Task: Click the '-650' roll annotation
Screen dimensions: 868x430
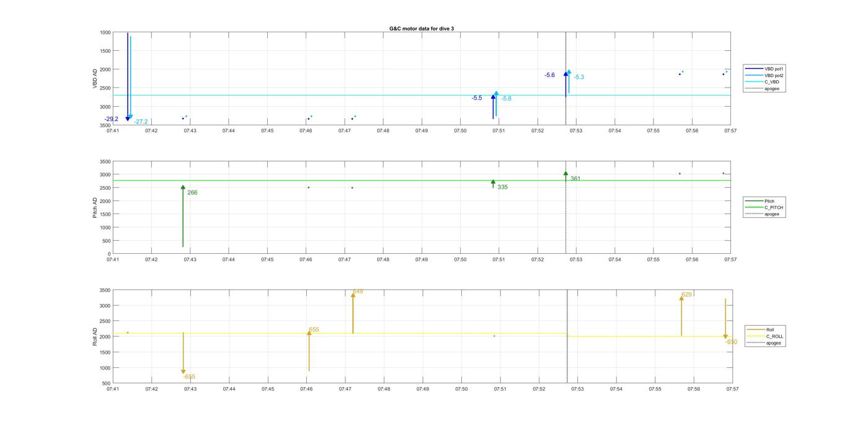Action: (x=732, y=342)
